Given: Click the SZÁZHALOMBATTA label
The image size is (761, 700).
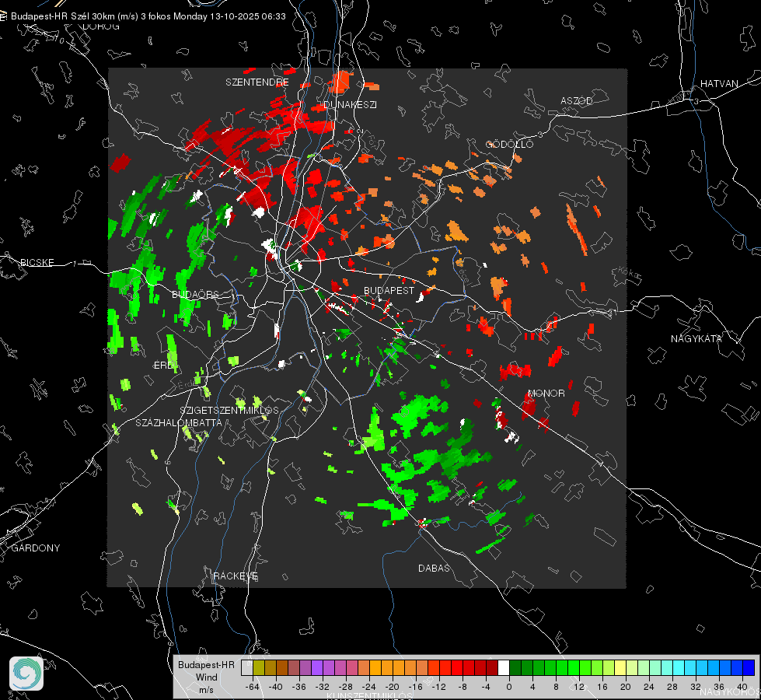Looking at the screenshot, I should tap(179, 422).
